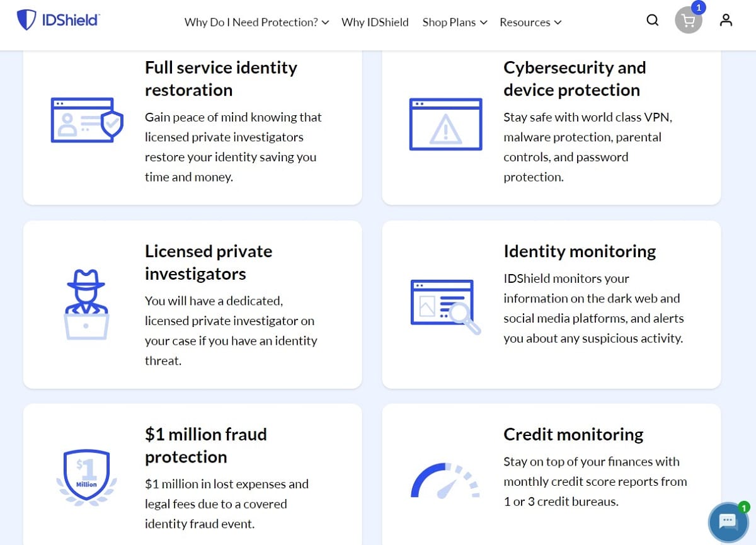756x545 pixels.
Task: Click the private investigator hat icon
Action: [x=87, y=304]
